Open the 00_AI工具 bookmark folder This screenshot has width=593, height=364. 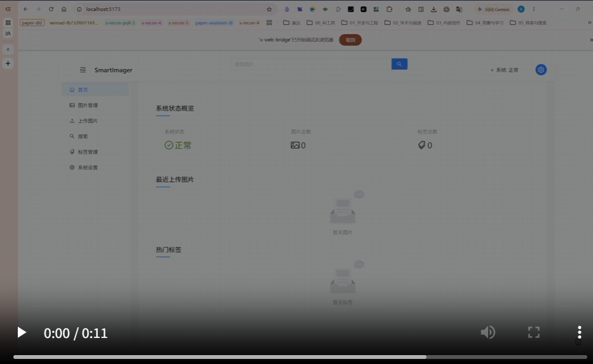[321, 23]
